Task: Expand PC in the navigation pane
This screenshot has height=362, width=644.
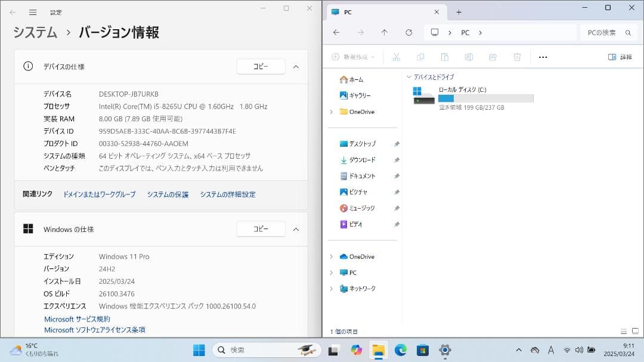Action: click(x=332, y=272)
